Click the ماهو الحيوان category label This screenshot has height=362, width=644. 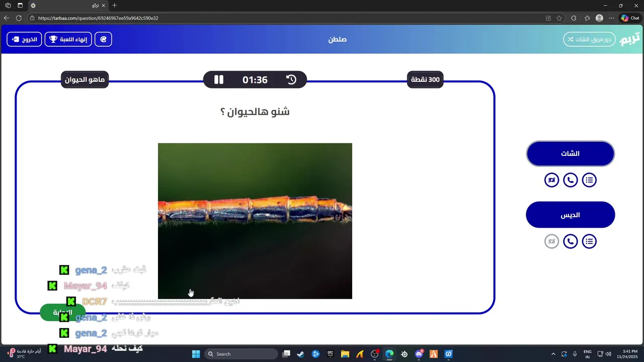pos(85,79)
